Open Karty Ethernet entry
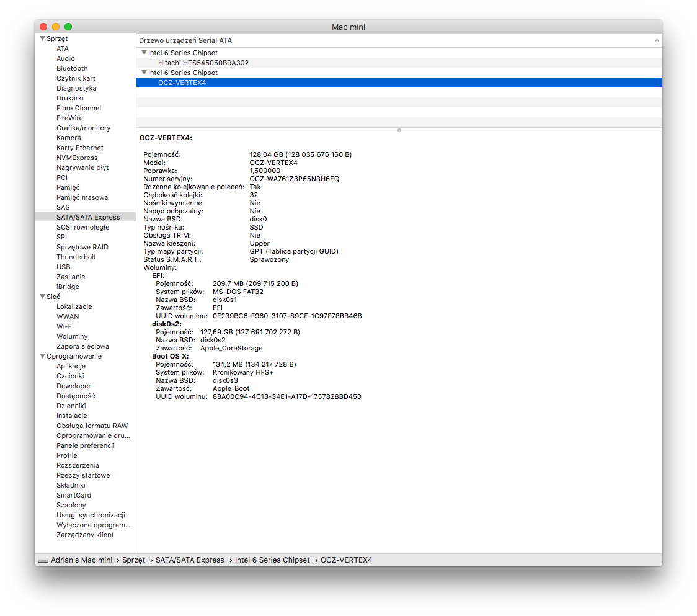The width and height of the screenshot is (697, 616). pos(79,148)
